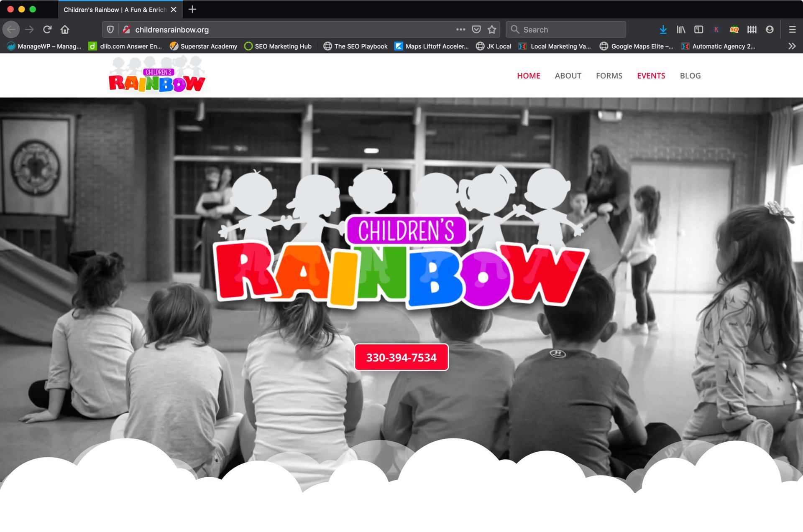803x532 pixels.
Task: Open Local Marketing Va... bookmark
Action: pos(555,46)
